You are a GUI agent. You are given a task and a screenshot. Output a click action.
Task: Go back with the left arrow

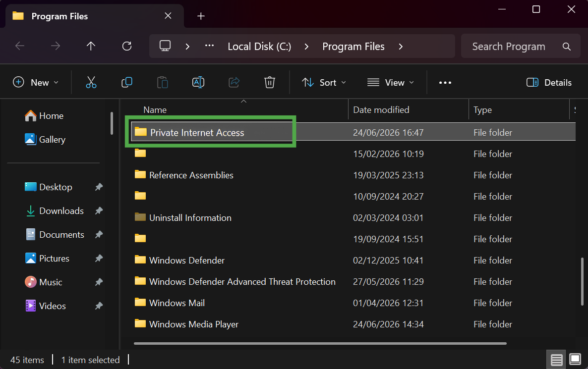click(x=20, y=46)
